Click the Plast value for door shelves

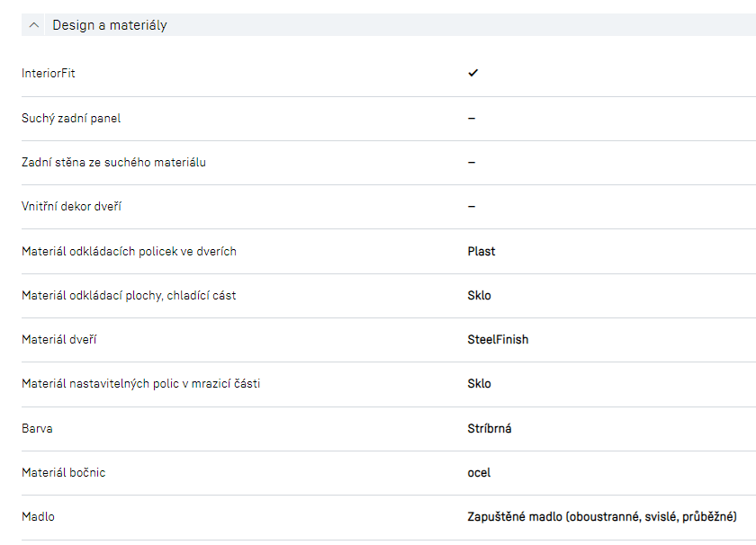[481, 251]
